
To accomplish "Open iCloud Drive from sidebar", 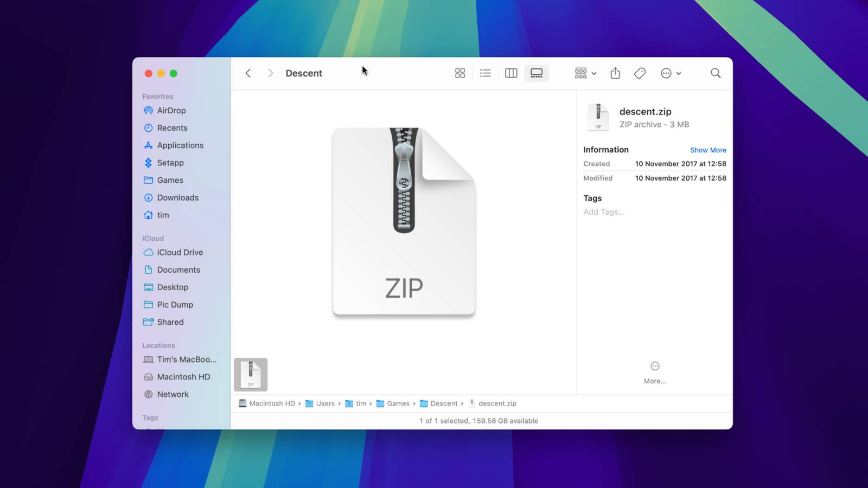I will [180, 253].
